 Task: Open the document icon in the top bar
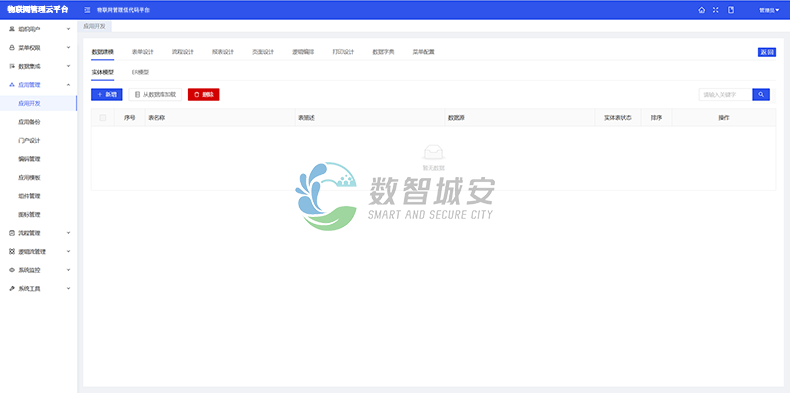731,10
